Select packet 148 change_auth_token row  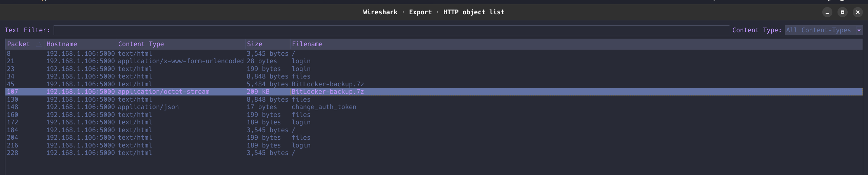pyautogui.click(x=323, y=107)
